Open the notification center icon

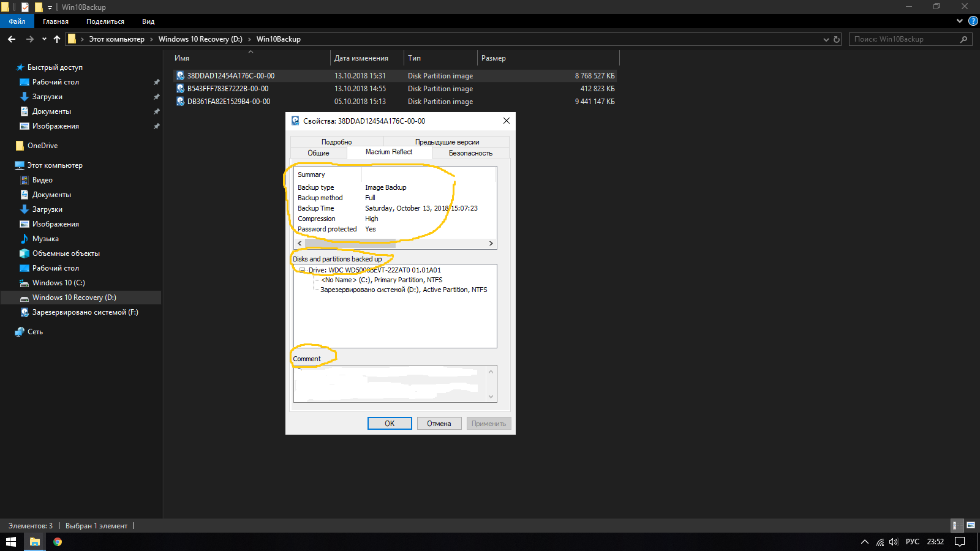[960, 542]
